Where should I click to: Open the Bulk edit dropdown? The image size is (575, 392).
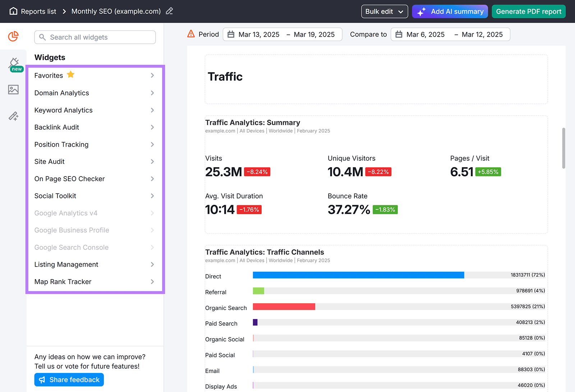[x=384, y=11]
